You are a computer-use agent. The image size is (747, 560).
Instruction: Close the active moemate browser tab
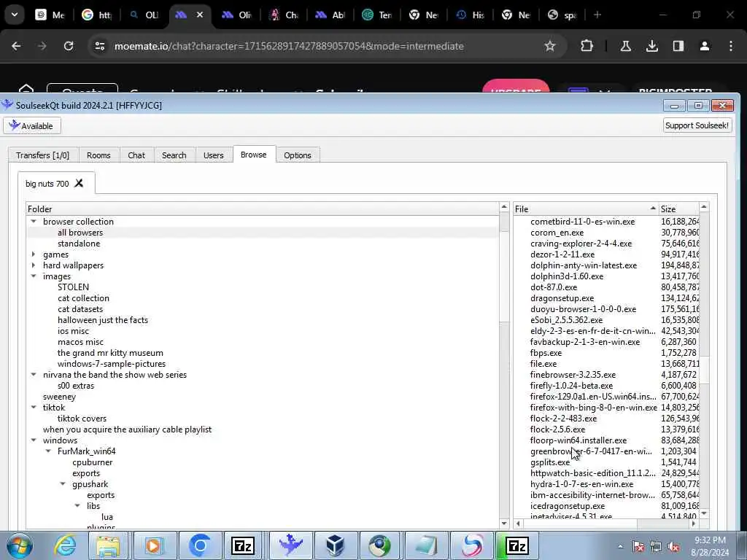click(200, 15)
